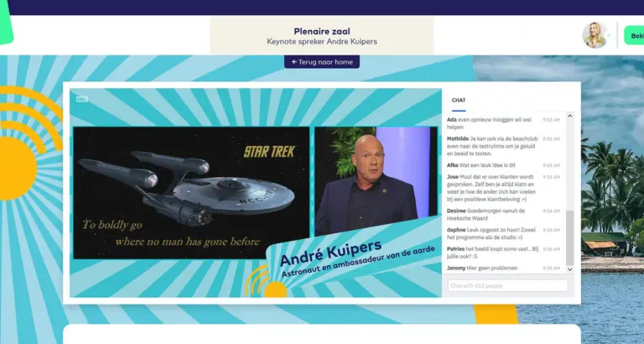Click the Terug naar home button

[x=322, y=61]
